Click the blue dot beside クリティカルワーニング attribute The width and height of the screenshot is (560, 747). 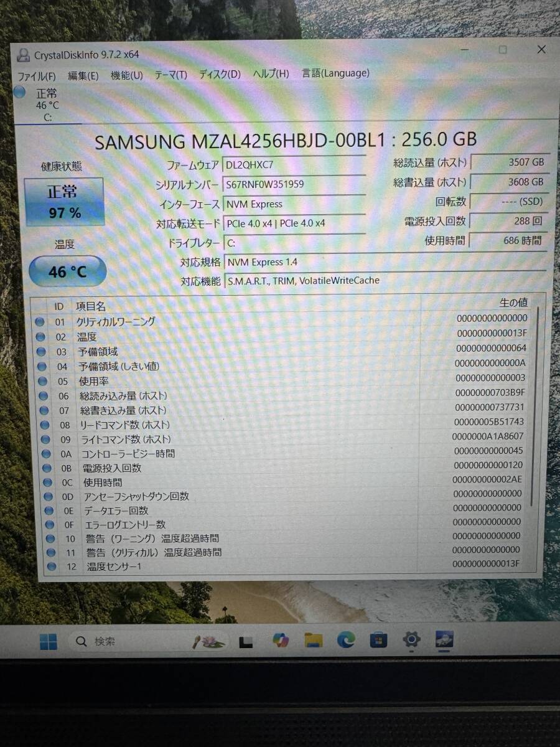pos(40,321)
